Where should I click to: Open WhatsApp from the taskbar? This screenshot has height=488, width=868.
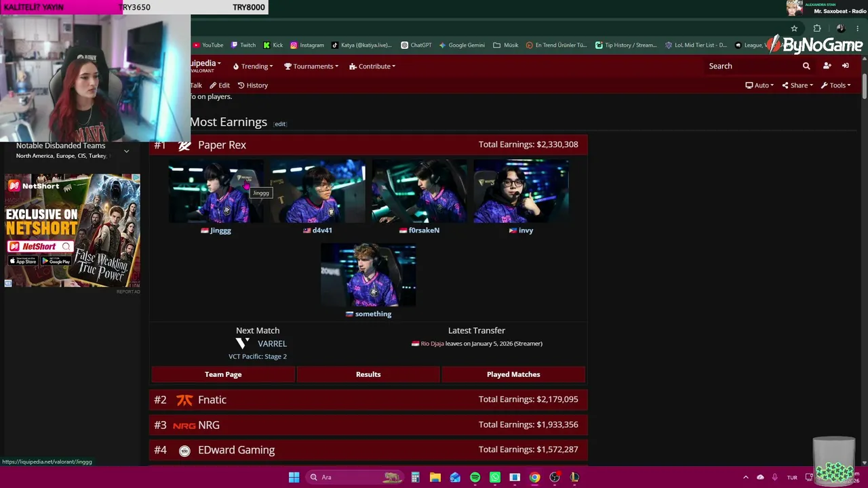495,477
